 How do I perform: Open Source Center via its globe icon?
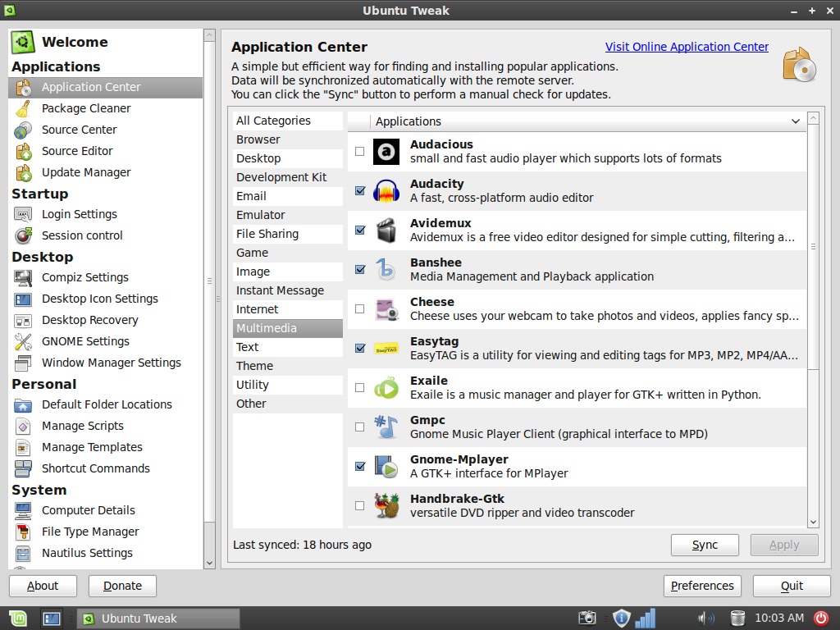point(24,130)
